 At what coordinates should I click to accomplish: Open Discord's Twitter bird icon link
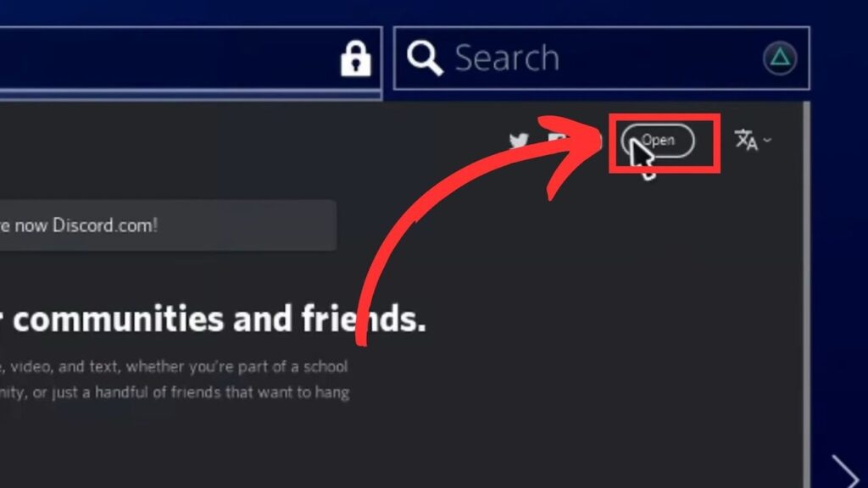pyautogui.click(x=519, y=141)
